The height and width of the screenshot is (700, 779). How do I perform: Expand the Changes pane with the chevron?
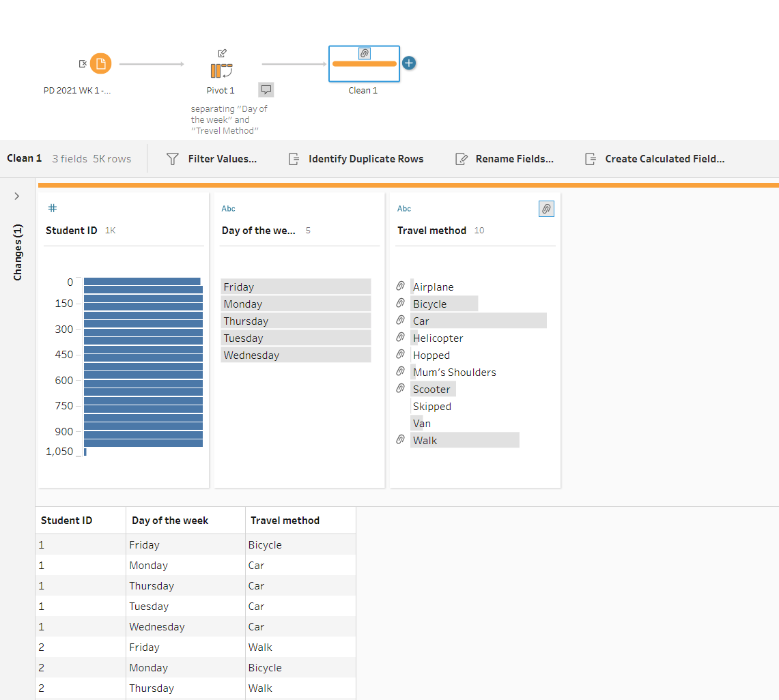17,196
